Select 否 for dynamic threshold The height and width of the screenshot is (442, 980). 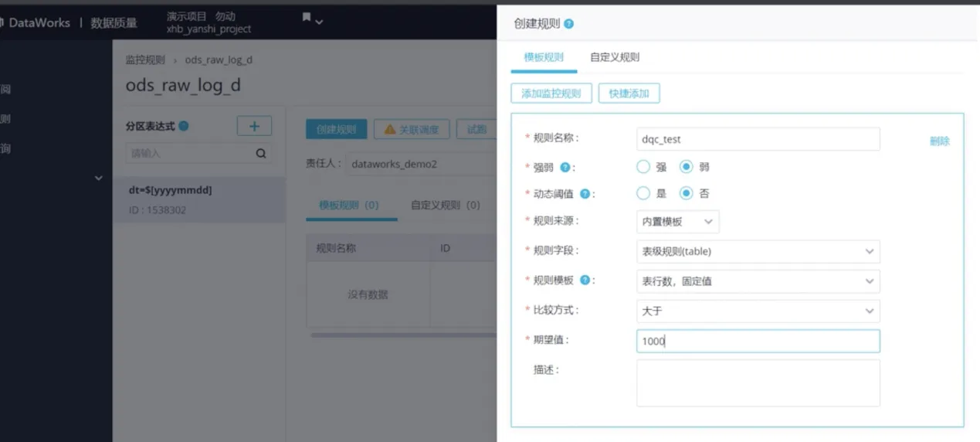pyautogui.click(x=687, y=193)
